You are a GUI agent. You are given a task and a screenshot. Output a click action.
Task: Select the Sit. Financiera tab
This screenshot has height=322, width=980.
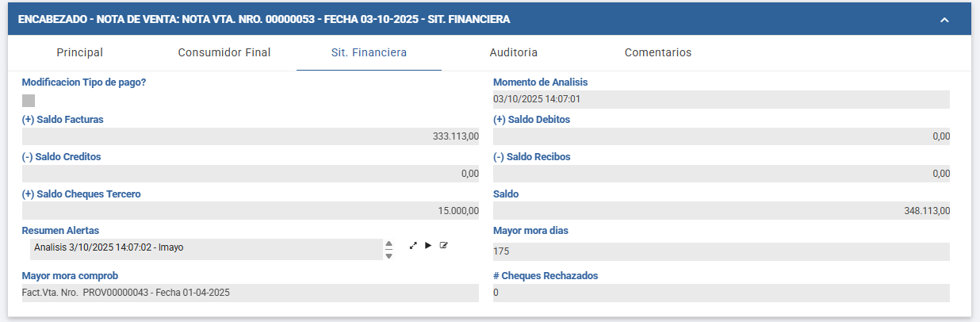pos(369,53)
